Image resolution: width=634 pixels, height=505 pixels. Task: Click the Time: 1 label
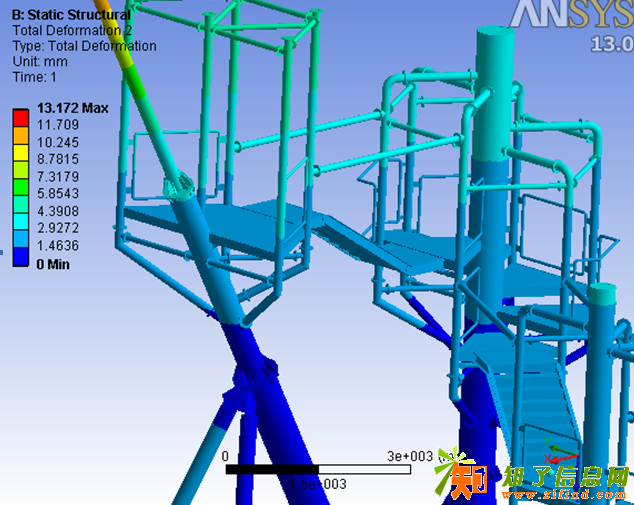click(33, 77)
